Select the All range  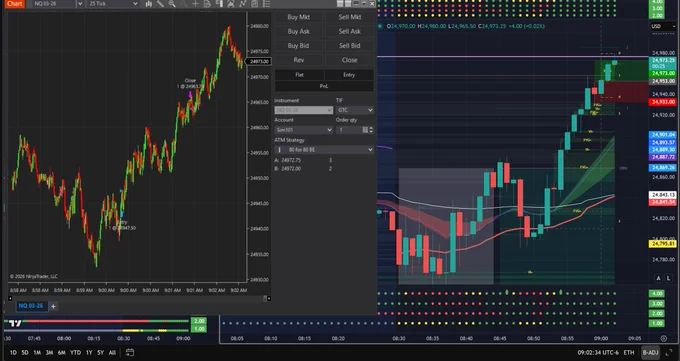point(112,353)
